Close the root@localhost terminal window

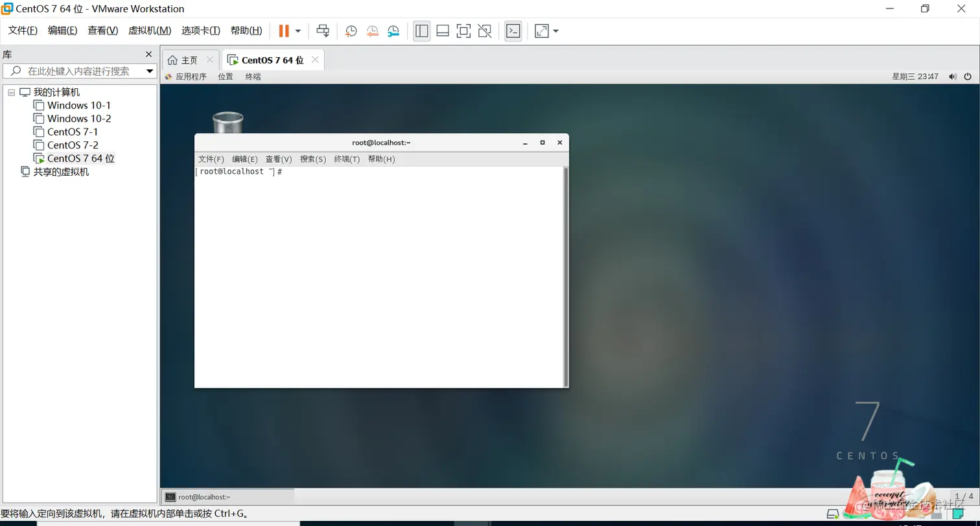pos(560,143)
